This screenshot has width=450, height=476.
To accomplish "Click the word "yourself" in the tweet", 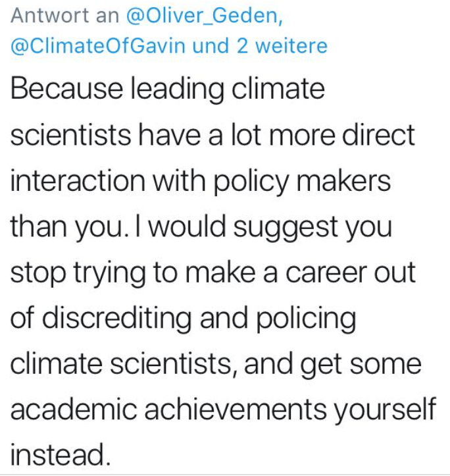I will pyautogui.click(x=385, y=410).
